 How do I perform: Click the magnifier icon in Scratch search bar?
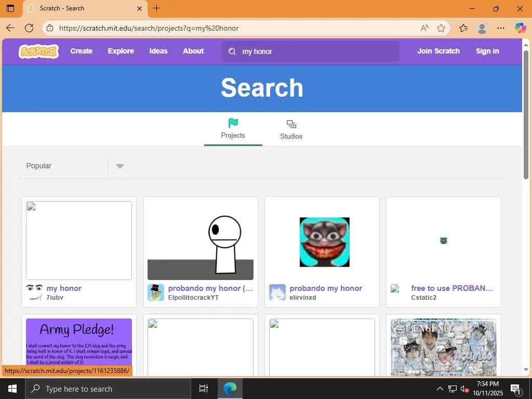tap(232, 51)
